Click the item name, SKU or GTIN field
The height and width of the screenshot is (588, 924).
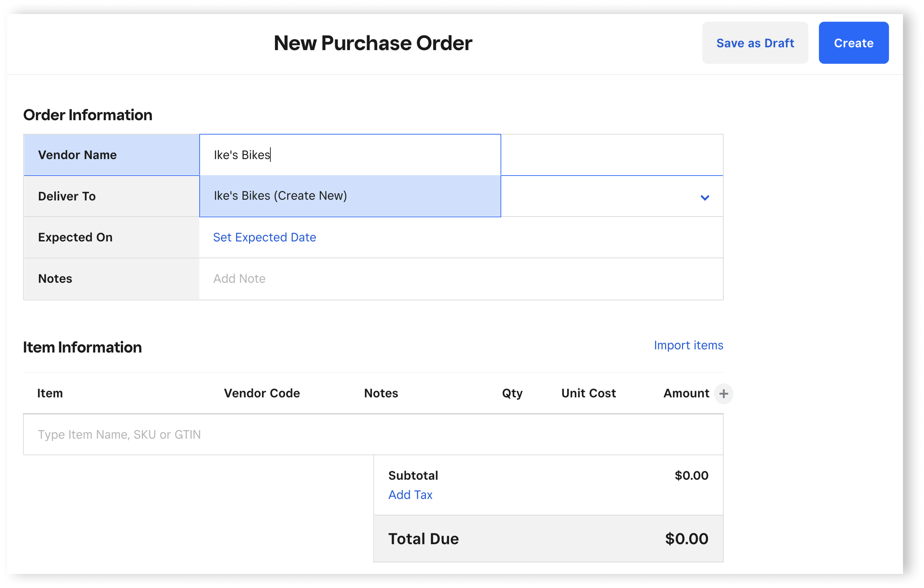coord(373,435)
